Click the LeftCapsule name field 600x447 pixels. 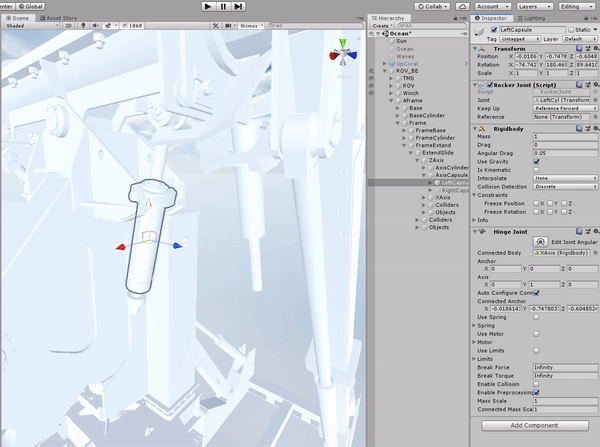[x=532, y=30]
